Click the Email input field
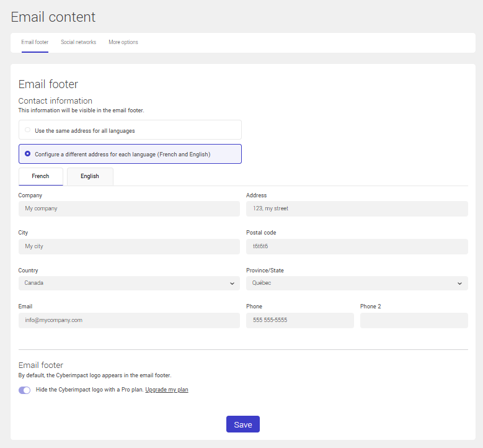Image resolution: width=483 pixels, height=448 pixels. (129, 320)
